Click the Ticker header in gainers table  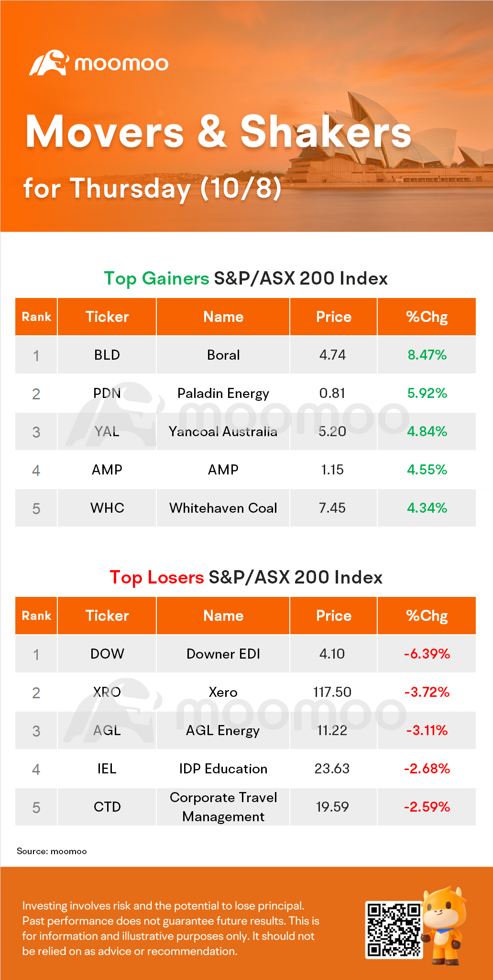[x=107, y=317]
